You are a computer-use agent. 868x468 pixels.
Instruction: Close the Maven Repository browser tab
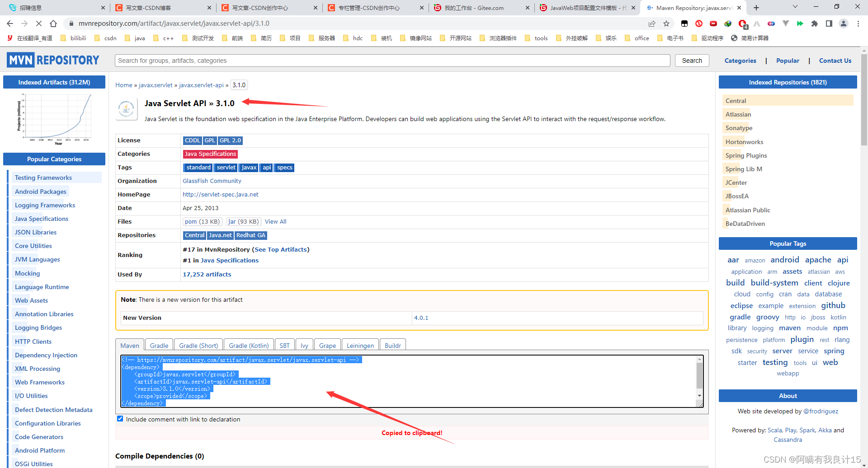[739, 8]
